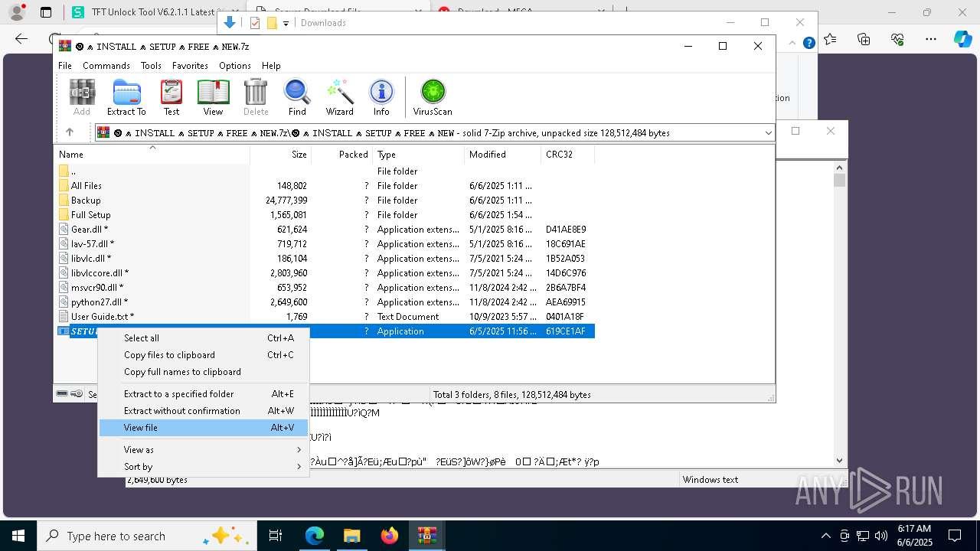Open the Options menu
Image resolution: width=980 pixels, height=551 pixels.
(x=235, y=66)
